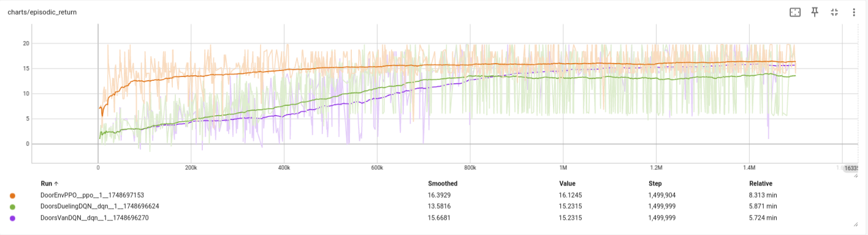Click the y-axis label 15

pyautogui.click(x=26, y=69)
